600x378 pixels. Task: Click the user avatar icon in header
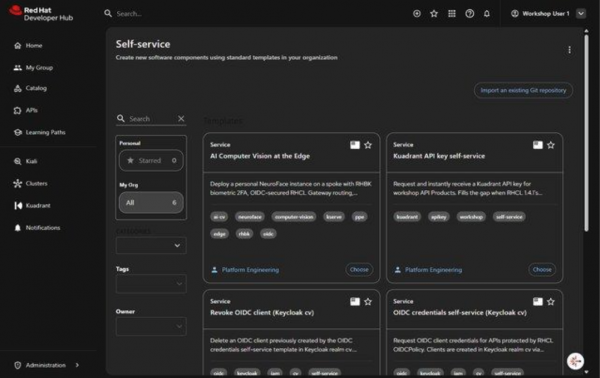click(515, 14)
